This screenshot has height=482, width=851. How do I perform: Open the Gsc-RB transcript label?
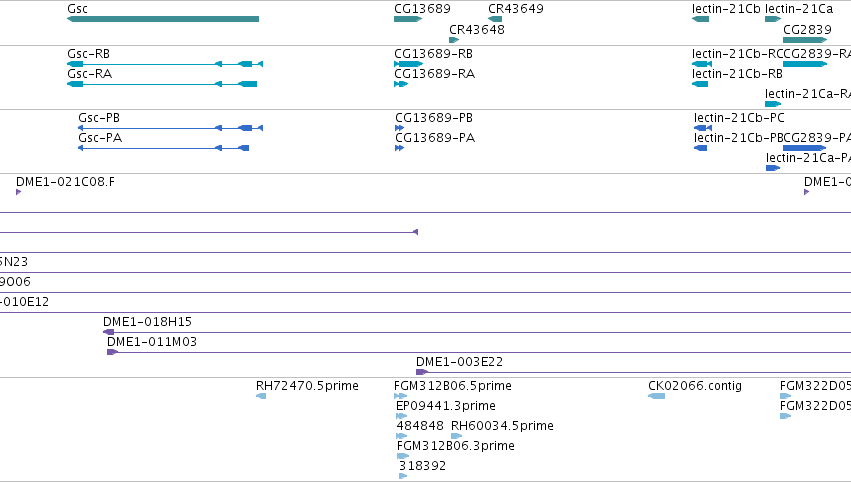click(88, 54)
